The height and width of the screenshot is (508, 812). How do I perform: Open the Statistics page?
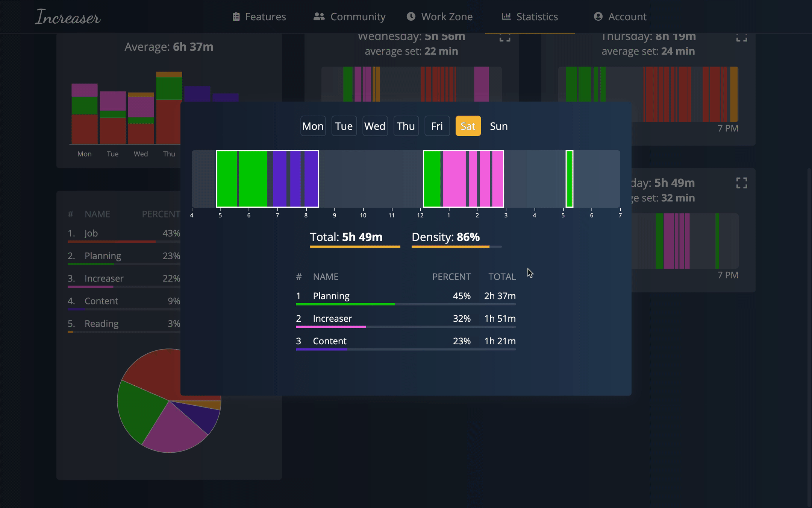pyautogui.click(x=530, y=17)
